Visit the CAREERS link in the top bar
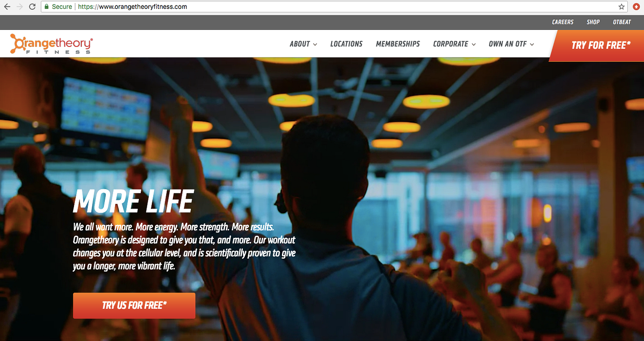644x341 pixels. (x=563, y=22)
